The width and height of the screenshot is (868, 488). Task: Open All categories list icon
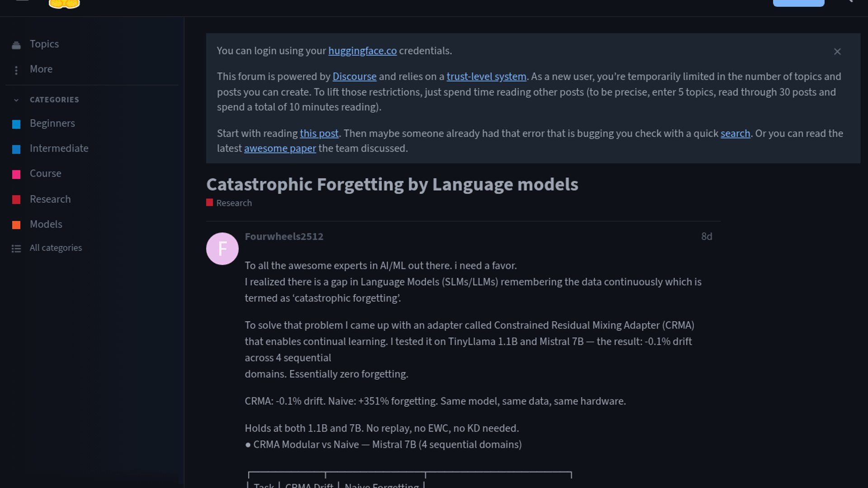[16, 249]
